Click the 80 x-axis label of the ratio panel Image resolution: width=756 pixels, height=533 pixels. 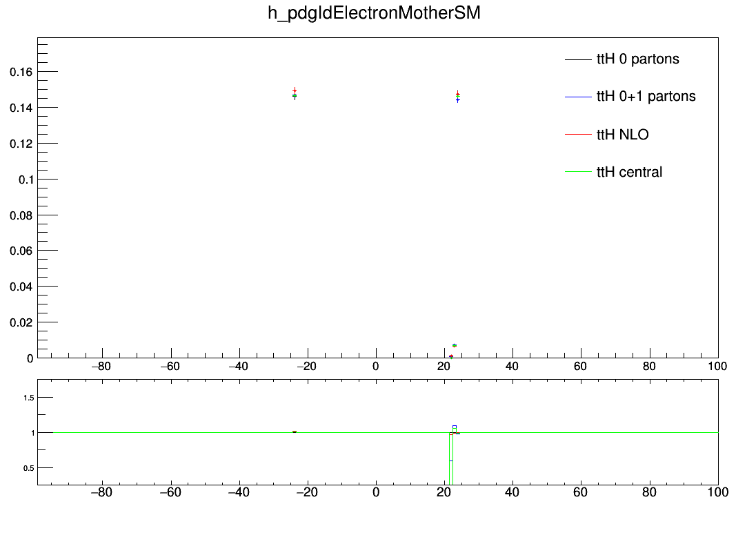click(650, 492)
